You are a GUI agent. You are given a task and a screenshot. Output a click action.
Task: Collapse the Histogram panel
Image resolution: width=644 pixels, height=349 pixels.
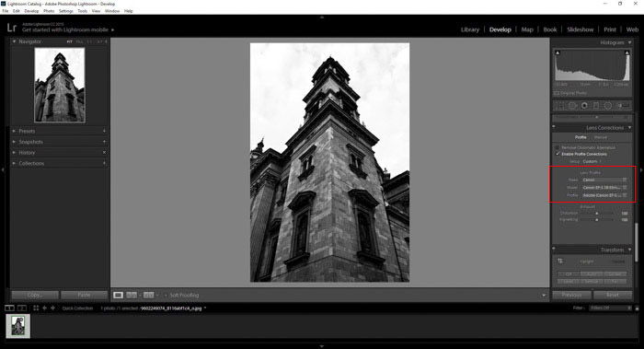coord(629,42)
